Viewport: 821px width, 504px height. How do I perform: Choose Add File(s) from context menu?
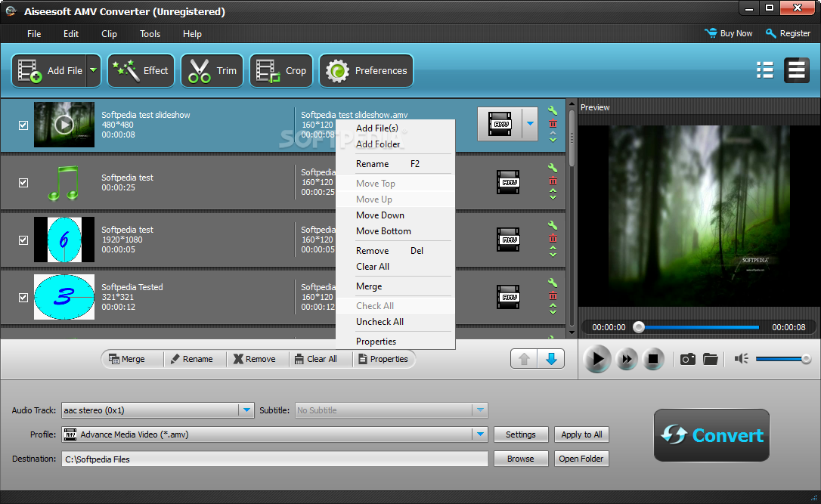[395, 128]
